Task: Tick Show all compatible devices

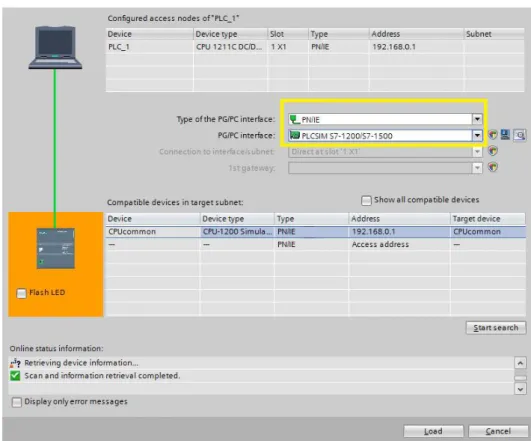Action: (366, 201)
